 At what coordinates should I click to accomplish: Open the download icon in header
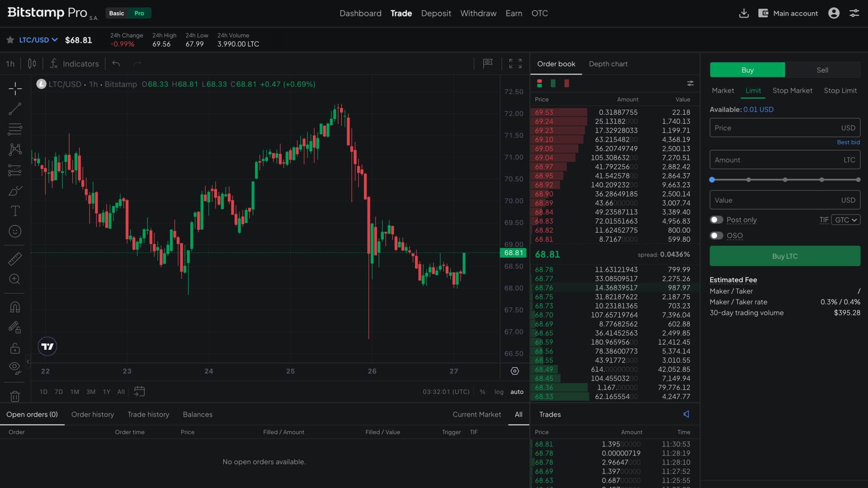[744, 13]
